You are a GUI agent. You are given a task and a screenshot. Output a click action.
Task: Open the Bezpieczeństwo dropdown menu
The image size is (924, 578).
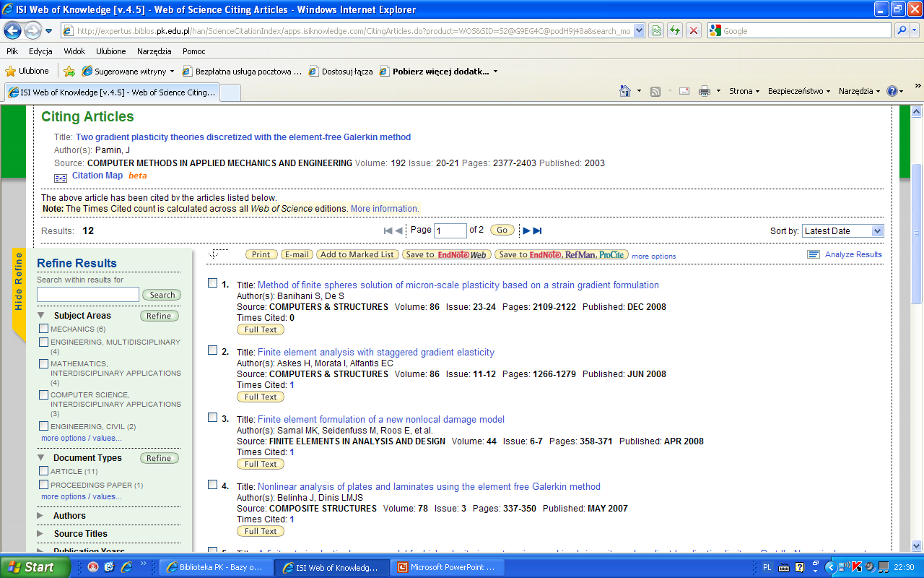tap(799, 91)
